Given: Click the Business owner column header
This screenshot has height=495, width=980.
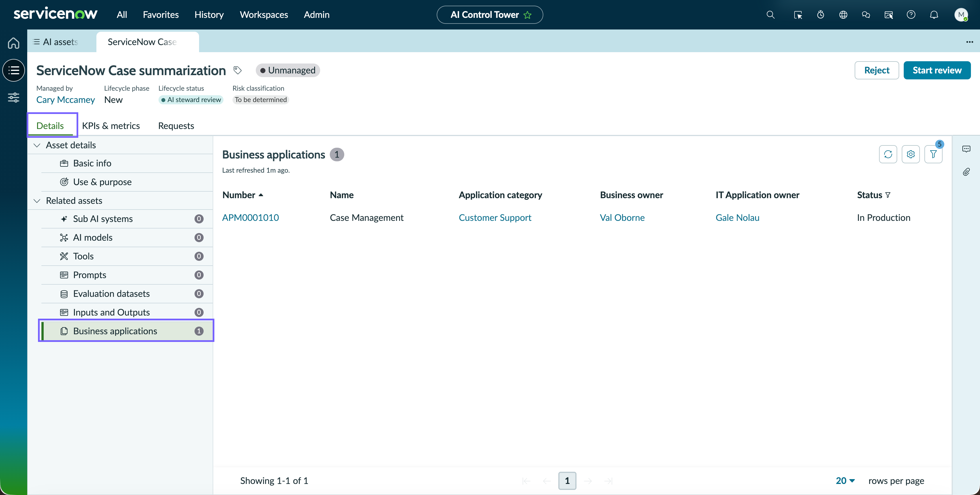Looking at the screenshot, I should [631, 195].
